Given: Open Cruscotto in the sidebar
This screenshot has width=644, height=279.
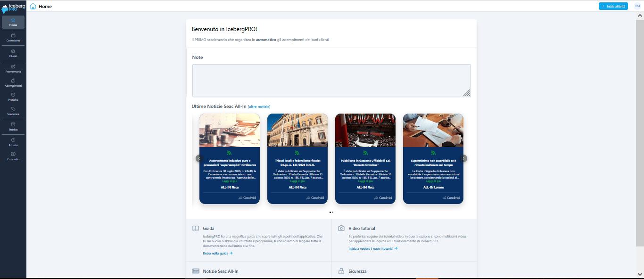Looking at the screenshot, I should (13, 156).
